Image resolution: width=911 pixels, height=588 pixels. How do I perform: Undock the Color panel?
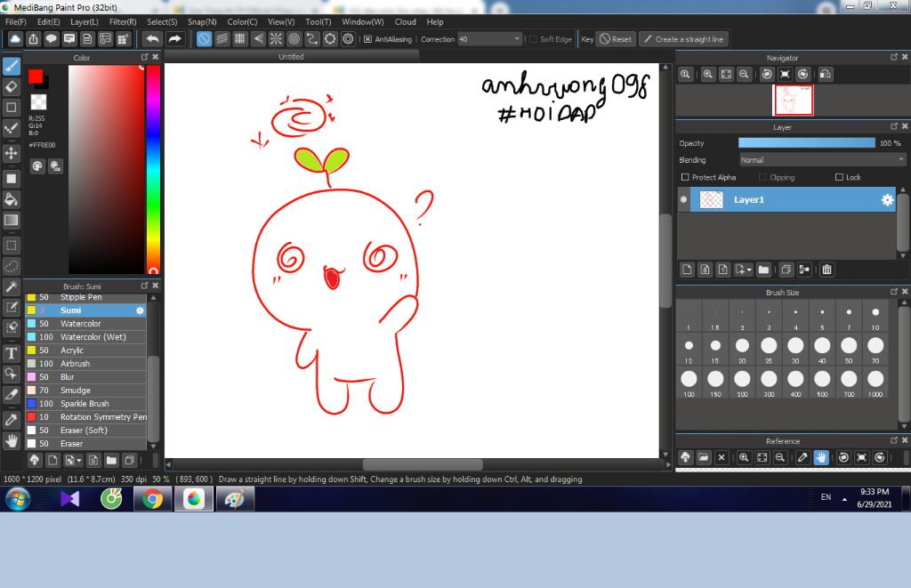coord(145,57)
